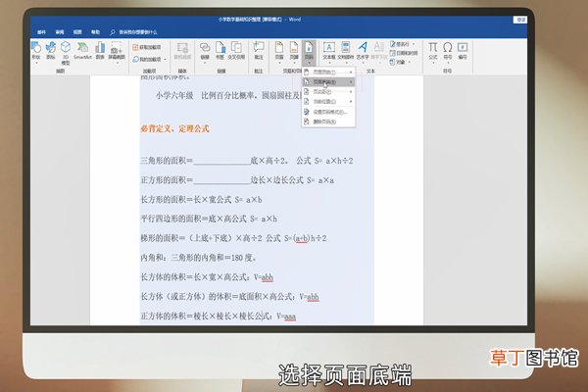Select 删除页码 remove page numbers

click(x=328, y=122)
